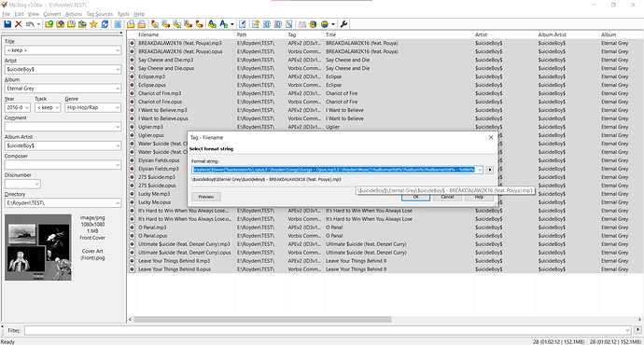Open the Tag Sources menu
The width and height of the screenshot is (644, 345).
pos(99,14)
